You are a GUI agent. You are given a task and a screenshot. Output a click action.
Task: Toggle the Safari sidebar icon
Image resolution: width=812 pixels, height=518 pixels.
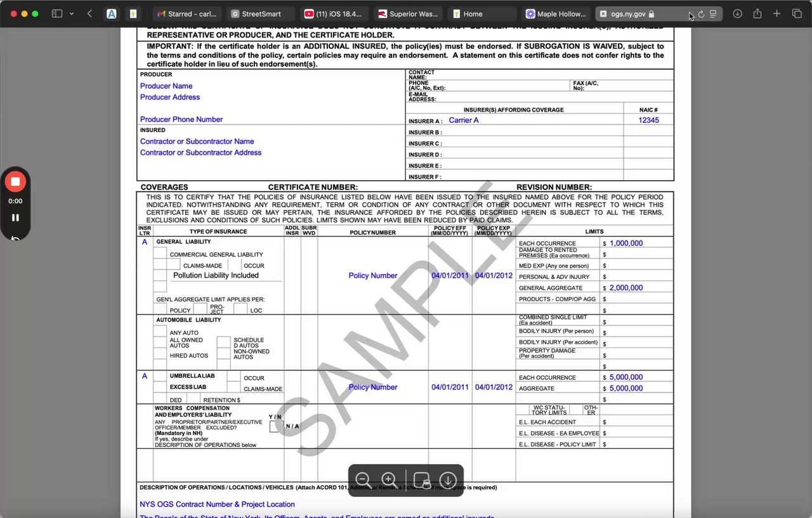pyautogui.click(x=57, y=13)
